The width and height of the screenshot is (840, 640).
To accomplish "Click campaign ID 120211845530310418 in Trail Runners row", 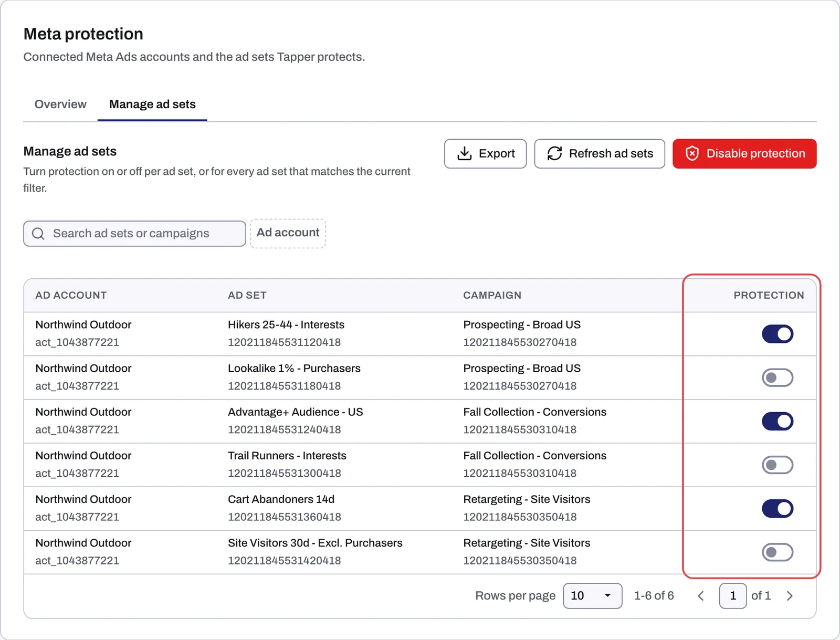I will (520, 473).
